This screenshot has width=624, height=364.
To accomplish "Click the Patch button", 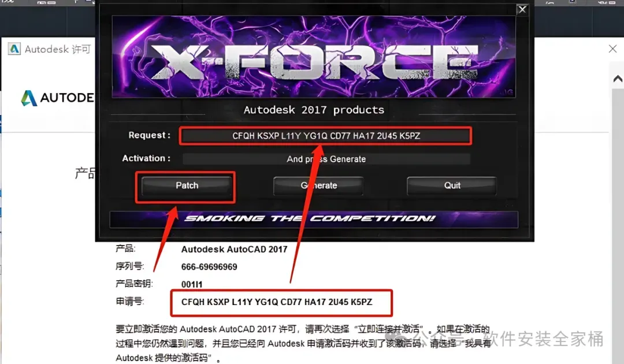I will 187,186.
